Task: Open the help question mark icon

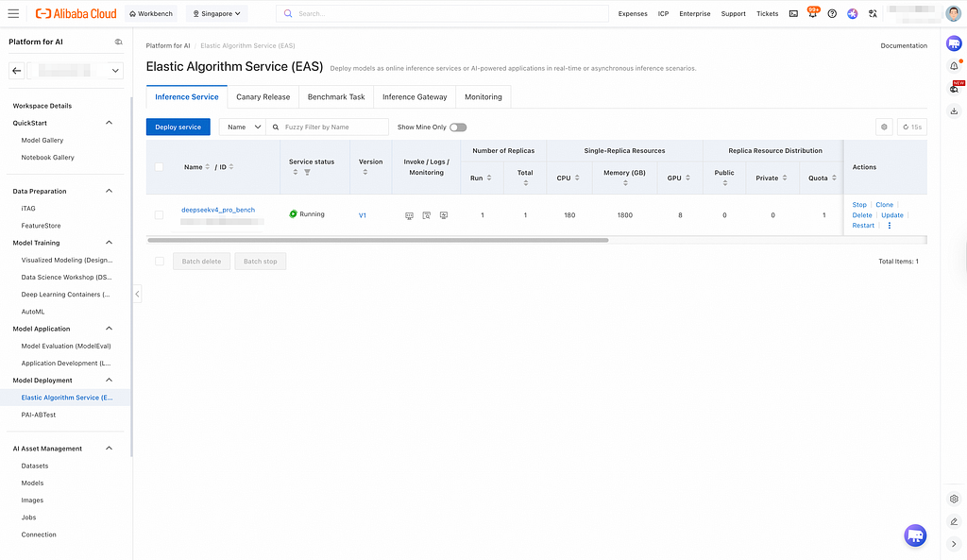Action: click(x=832, y=13)
